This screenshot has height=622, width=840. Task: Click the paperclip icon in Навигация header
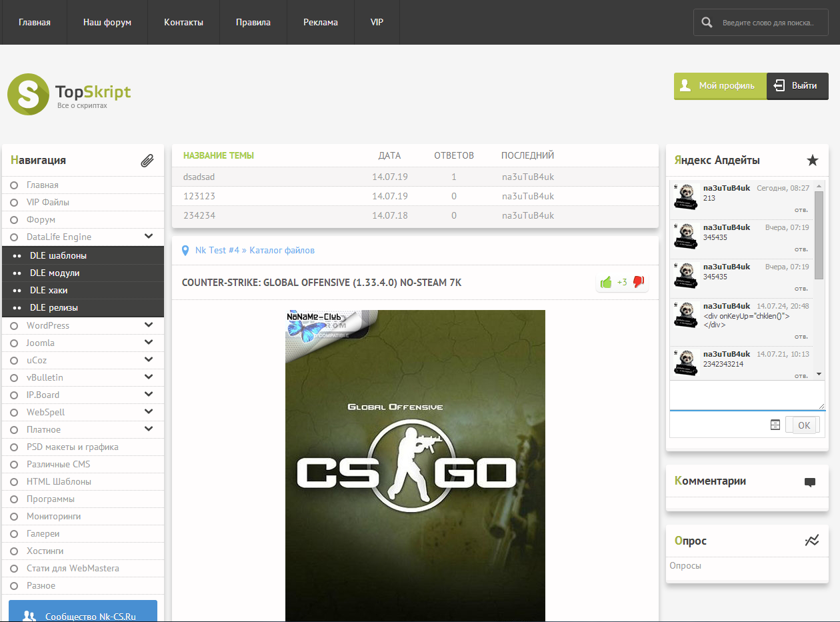(x=147, y=161)
